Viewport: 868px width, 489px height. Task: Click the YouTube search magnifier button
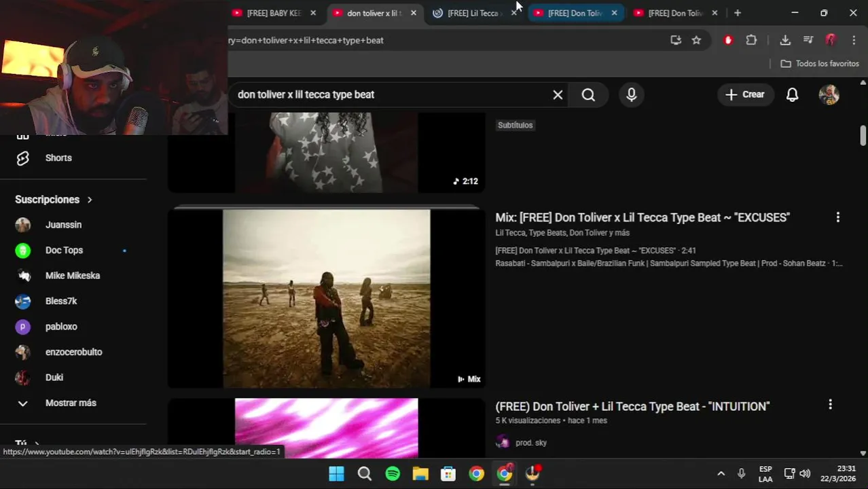pyautogui.click(x=588, y=94)
